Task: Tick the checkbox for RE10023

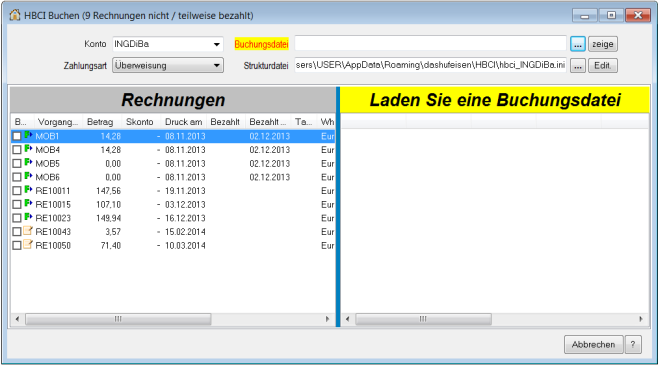Action: [x=17, y=218]
